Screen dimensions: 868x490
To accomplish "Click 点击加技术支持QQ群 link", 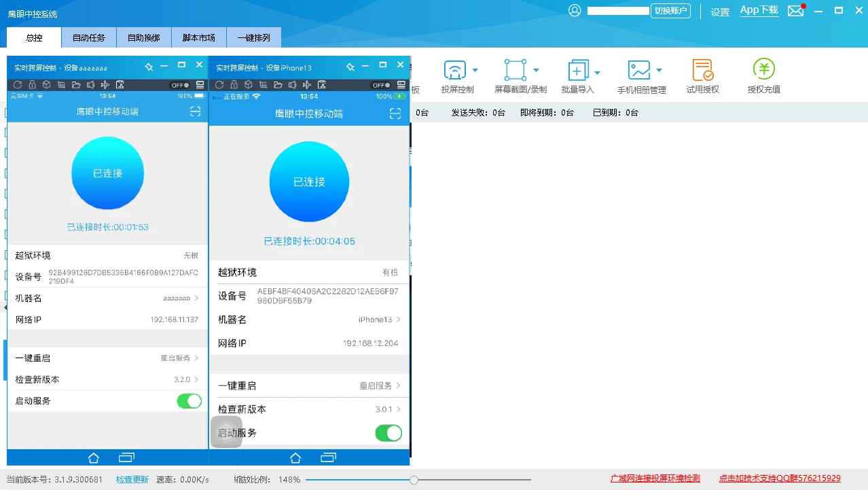I will point(780,478).
